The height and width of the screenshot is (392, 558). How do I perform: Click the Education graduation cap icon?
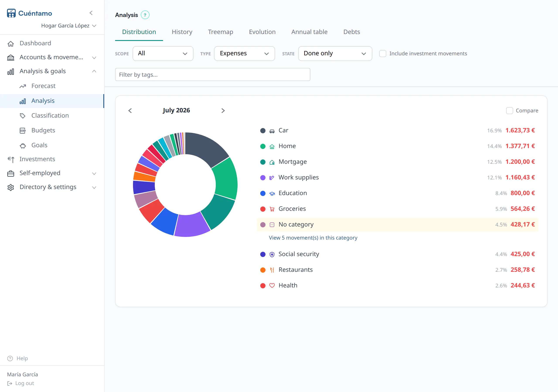click(272, 194)
